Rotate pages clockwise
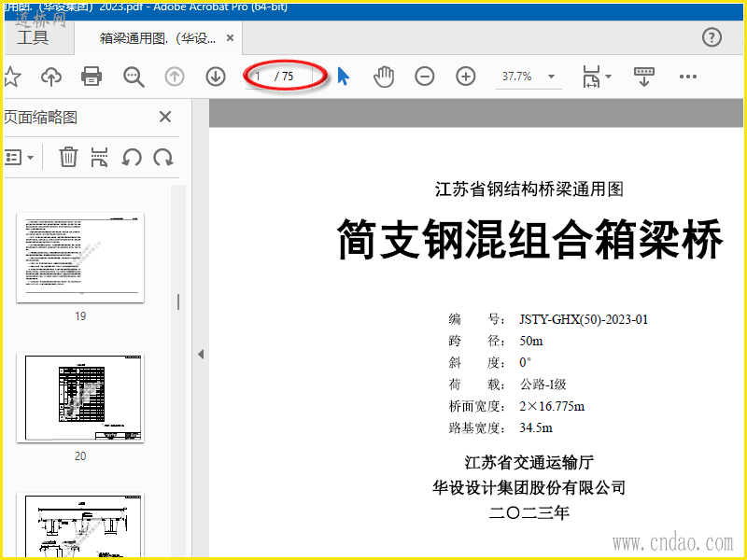This screenshot has height=560, width=747. (x=162, y=157)
